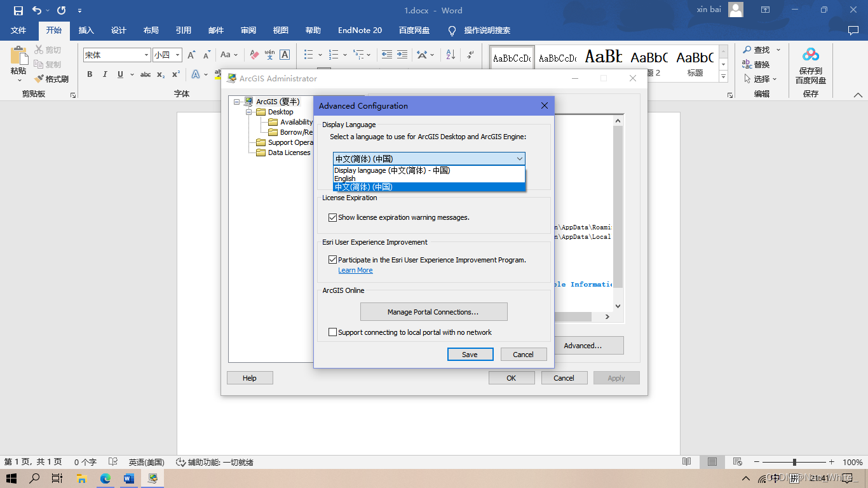Apply strikethrough (abc) formatting
The image size is (868, 488).
(146, 74)
